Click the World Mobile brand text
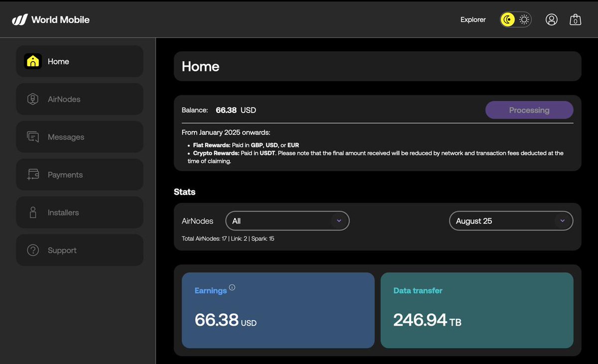Screen dimensions: 598x364 pos(60,20)
